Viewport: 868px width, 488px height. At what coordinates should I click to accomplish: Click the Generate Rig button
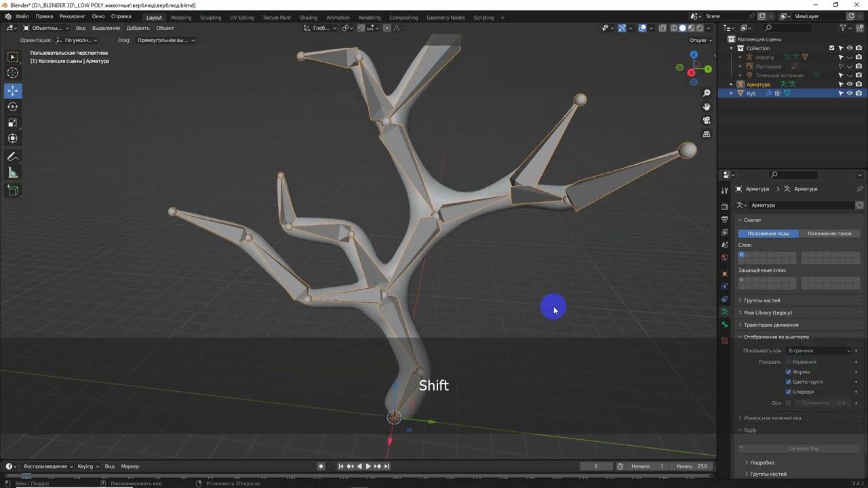(803, 448)
